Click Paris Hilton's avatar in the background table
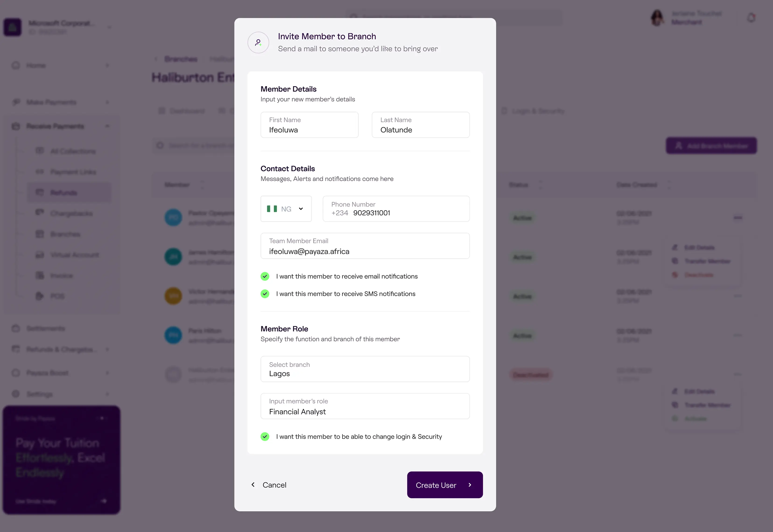773x532 pixels. (173, 335)
